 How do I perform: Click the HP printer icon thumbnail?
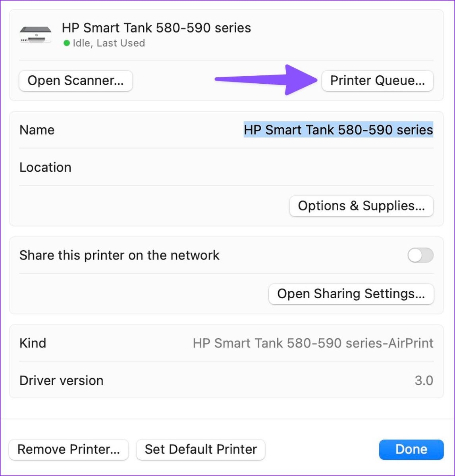(x=35, y=35)
